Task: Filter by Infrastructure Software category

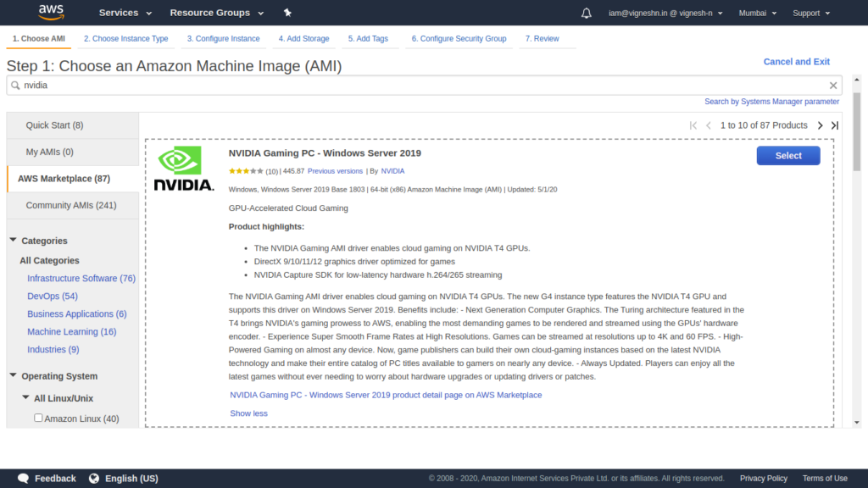Action: point(81,278)
